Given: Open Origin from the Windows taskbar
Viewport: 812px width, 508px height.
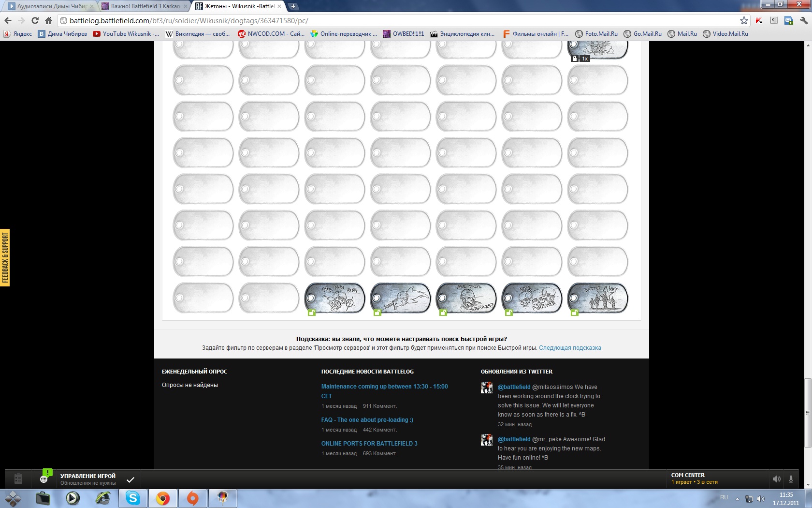Looking at the screenshot, I should [192, 498].
